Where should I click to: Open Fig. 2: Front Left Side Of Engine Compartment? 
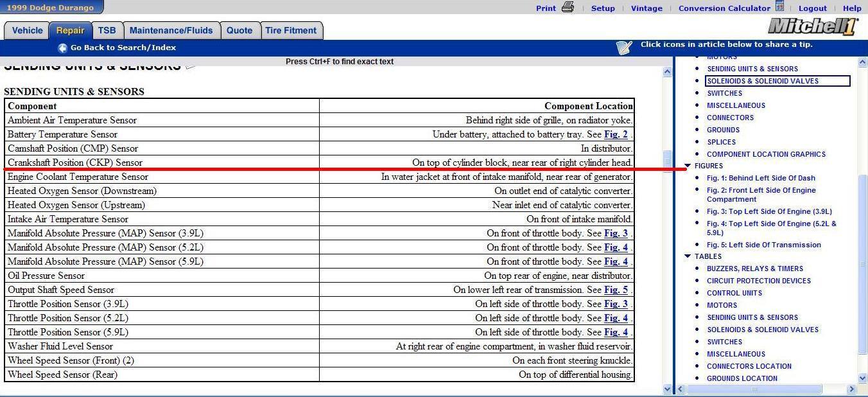click(761, 195)
